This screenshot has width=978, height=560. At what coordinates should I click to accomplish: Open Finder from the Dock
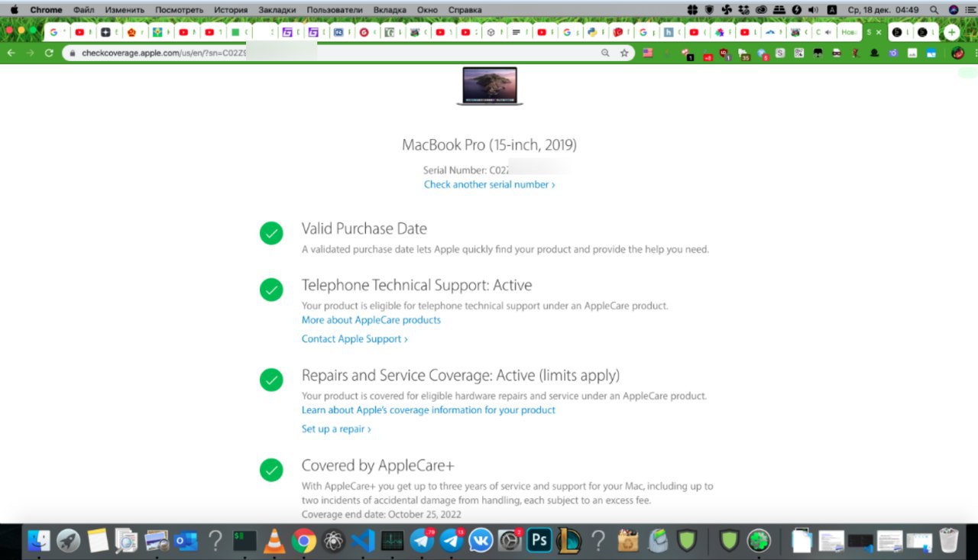39,541
